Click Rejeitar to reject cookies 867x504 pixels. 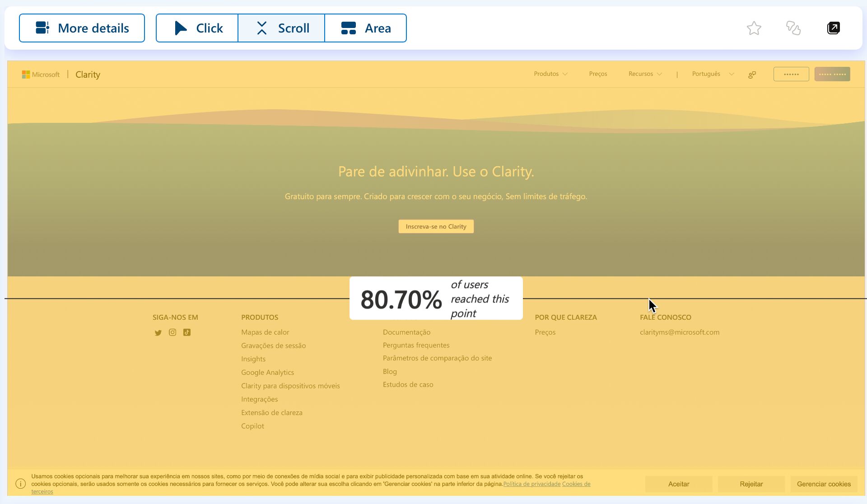[751, 483]
